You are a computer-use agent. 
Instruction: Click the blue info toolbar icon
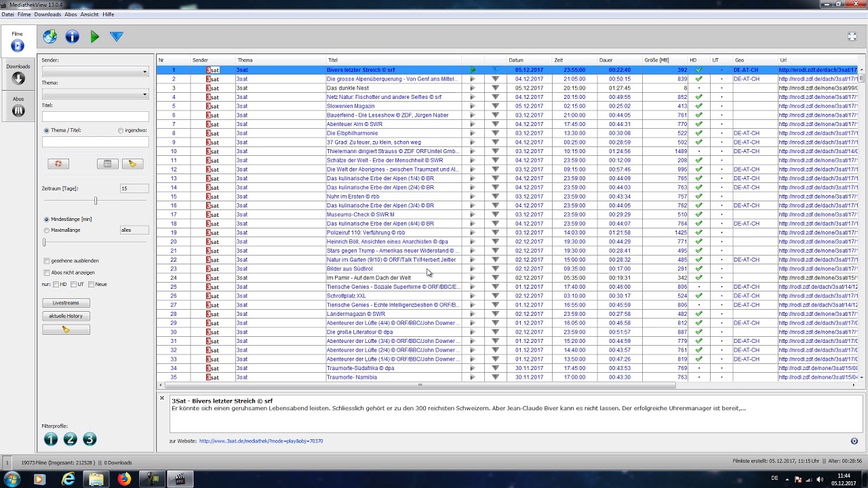73,37
